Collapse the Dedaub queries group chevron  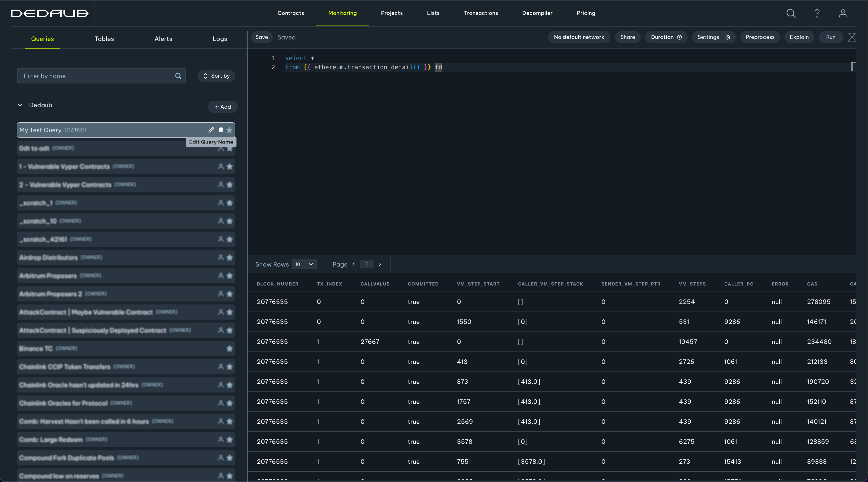(x=20, y=105)
